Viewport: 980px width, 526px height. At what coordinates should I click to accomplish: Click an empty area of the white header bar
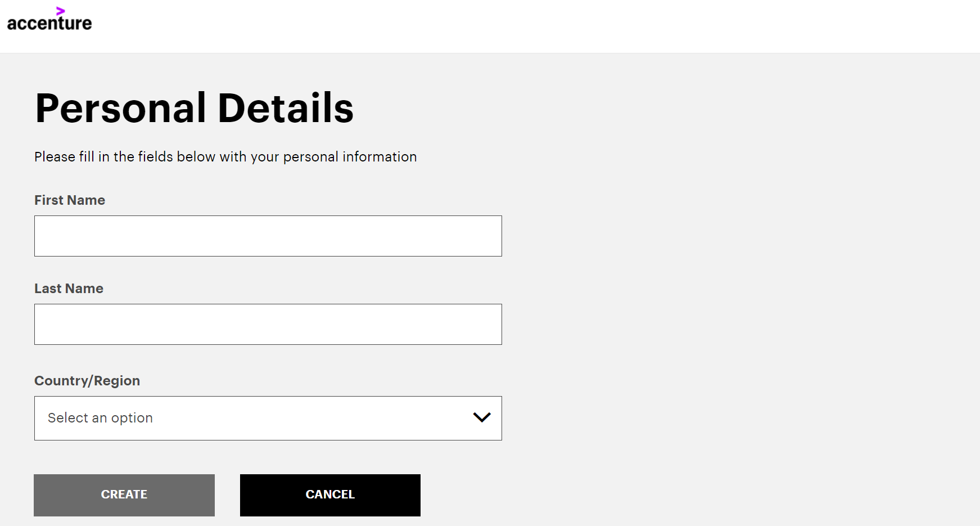[x=506, y=26]
